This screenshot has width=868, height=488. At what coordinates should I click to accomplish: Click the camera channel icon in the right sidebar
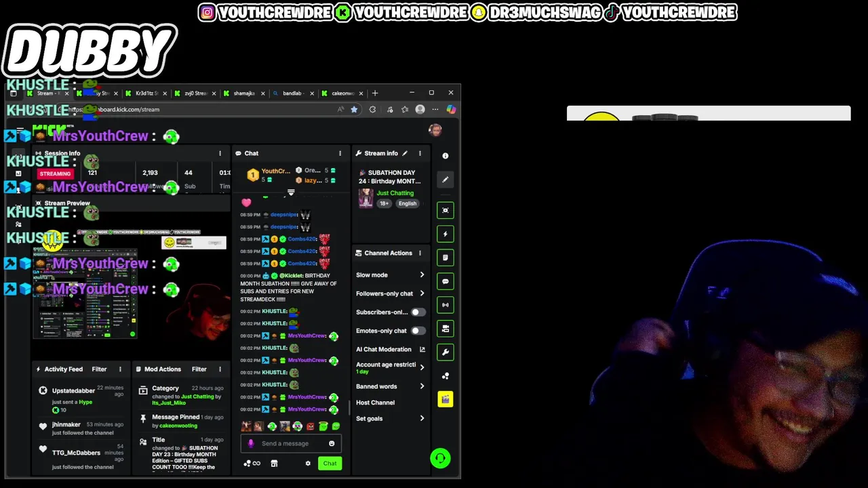click(446, 329)
